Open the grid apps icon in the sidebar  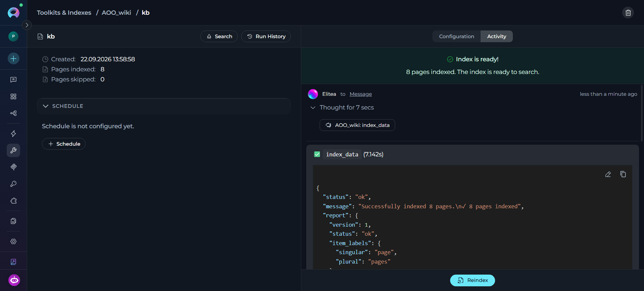[13, 96]
